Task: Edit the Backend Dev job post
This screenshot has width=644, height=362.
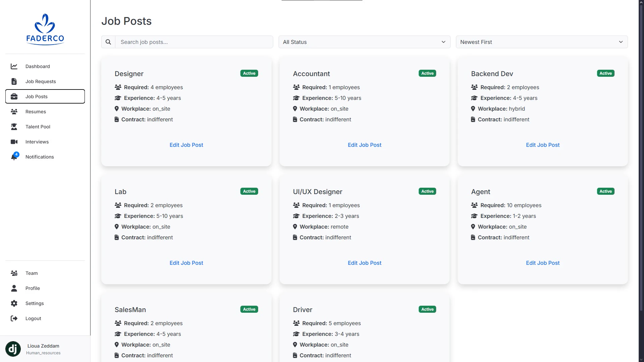Action: [543, 145]
